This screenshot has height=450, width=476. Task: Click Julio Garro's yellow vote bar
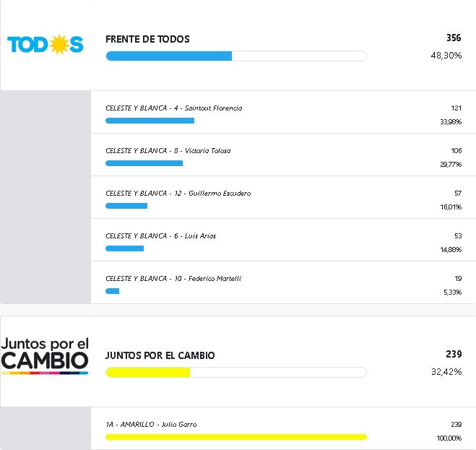pos(235,437)
